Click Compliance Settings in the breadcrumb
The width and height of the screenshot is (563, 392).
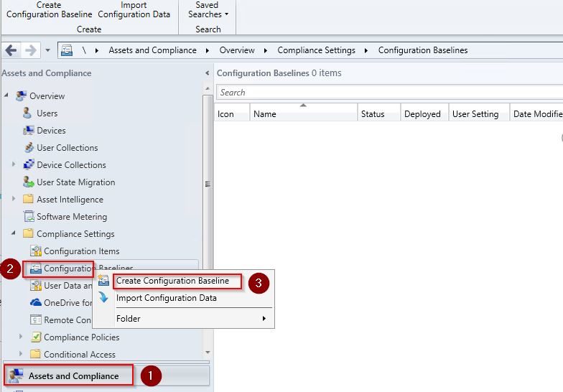click(316, 50)
